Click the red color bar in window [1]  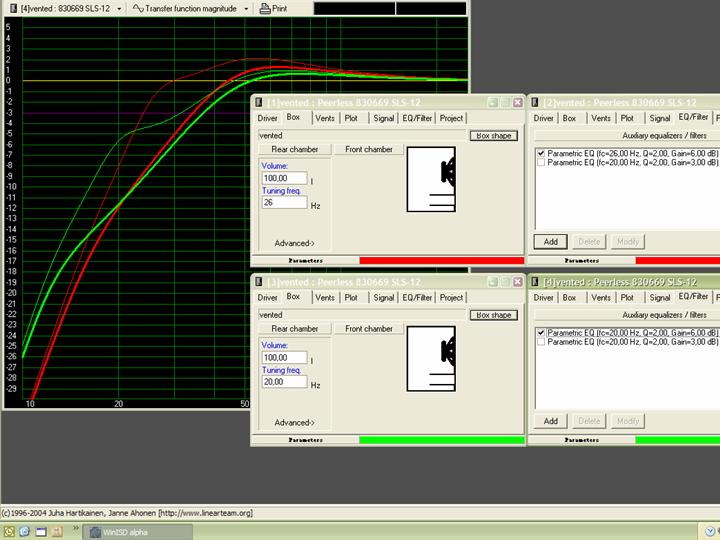441,260
